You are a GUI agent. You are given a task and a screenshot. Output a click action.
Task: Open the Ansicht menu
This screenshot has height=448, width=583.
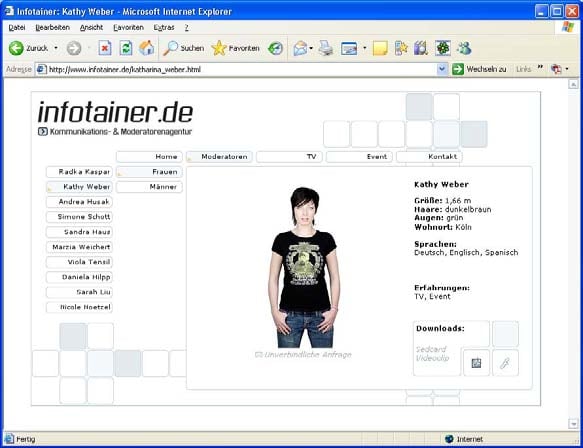(x=91, y=28)
